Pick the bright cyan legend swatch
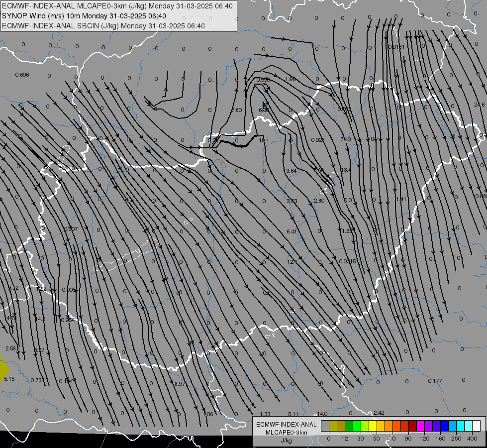Viewport: 487px width, 448px height. [460, 426]
